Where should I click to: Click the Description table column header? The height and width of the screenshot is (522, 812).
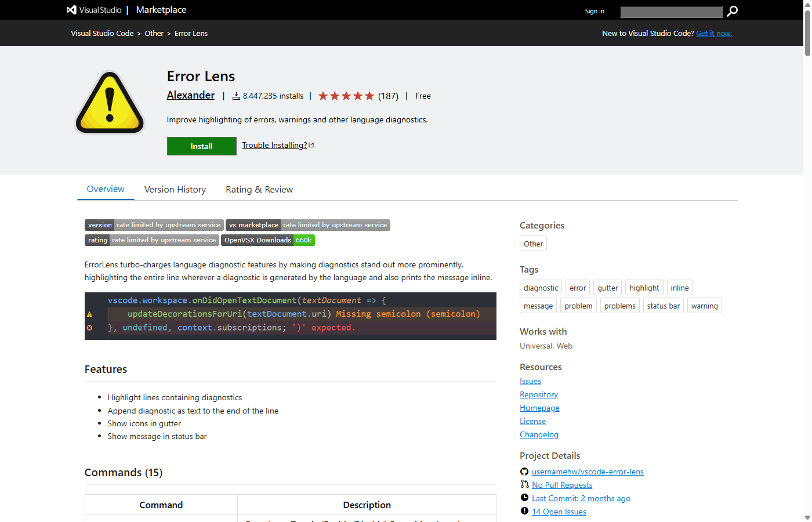coord(367,505)
